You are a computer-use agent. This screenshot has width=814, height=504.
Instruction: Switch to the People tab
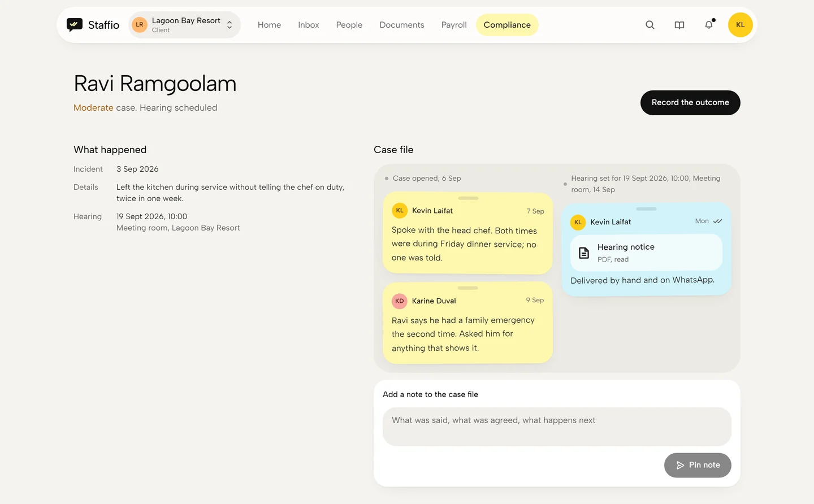[x=349, y=25]
